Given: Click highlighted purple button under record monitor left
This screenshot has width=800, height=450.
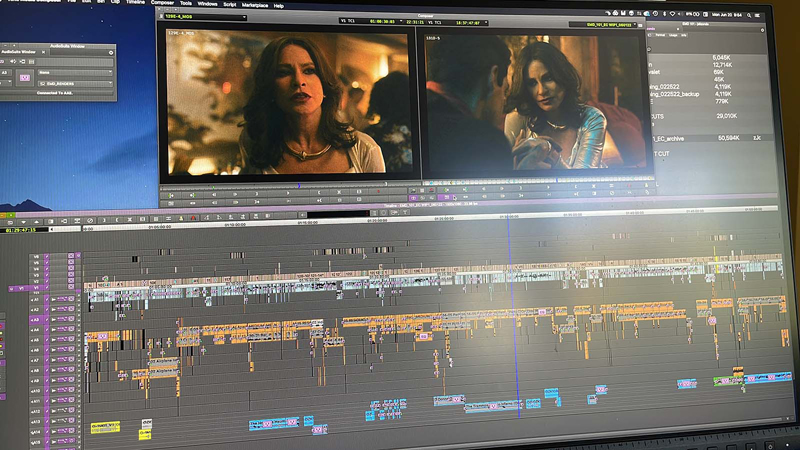Looking at the screenshot, I should pyautogui.click(x=413, y=198).
